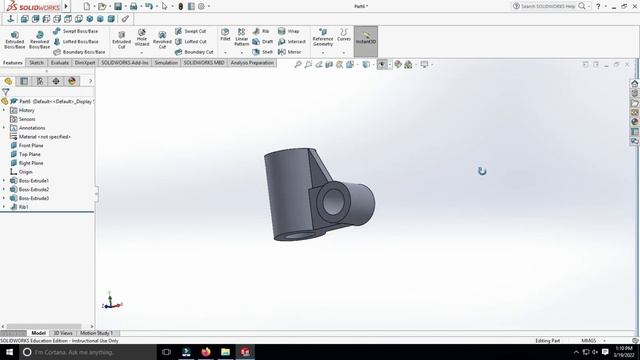The width and height of the screenshot is (640, 360).
Task: Open the Hole Wizard tool
Action: (x=142, y=38)
